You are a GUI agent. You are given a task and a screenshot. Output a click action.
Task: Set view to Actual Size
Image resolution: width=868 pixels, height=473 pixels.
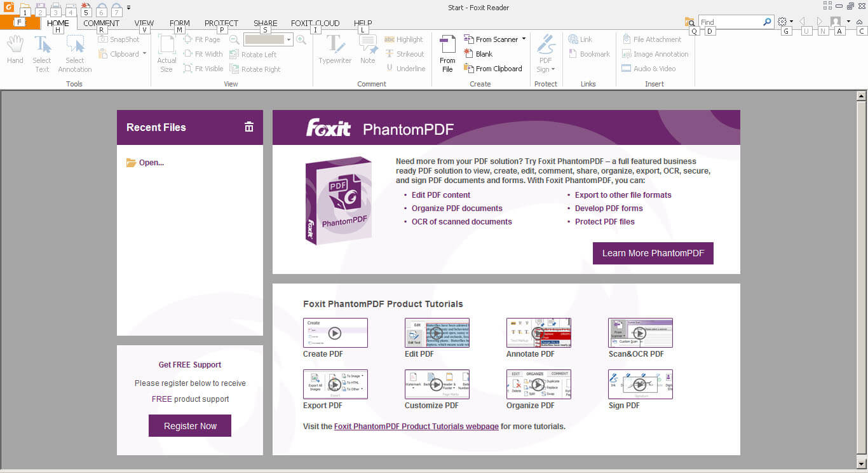(166, 53)
